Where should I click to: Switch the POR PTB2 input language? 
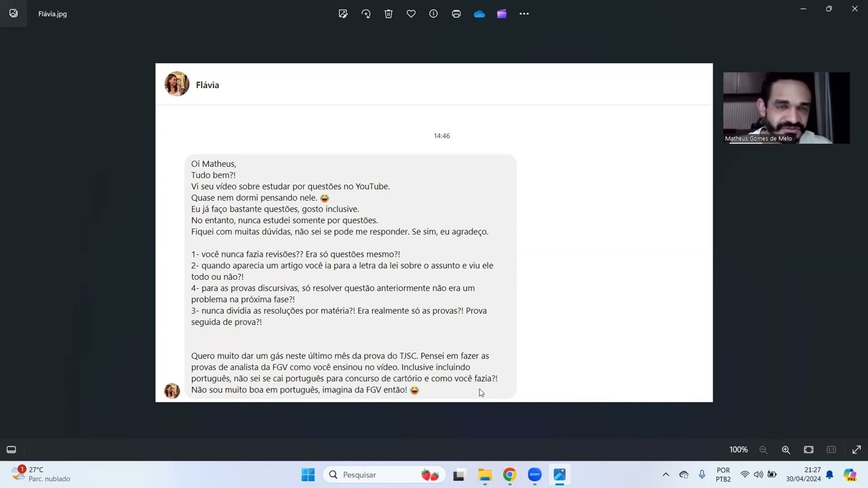724,474
